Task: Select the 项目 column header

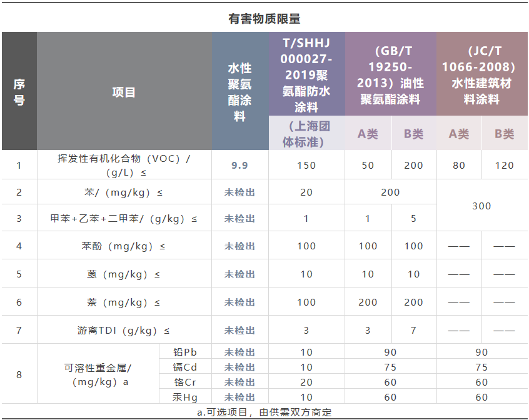Action: [124, 92]
